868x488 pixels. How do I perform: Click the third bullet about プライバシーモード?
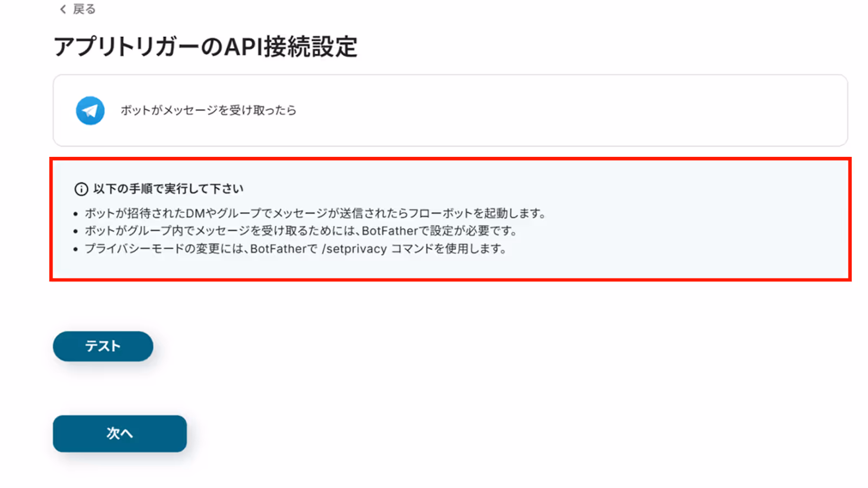[x=296, y=249]
